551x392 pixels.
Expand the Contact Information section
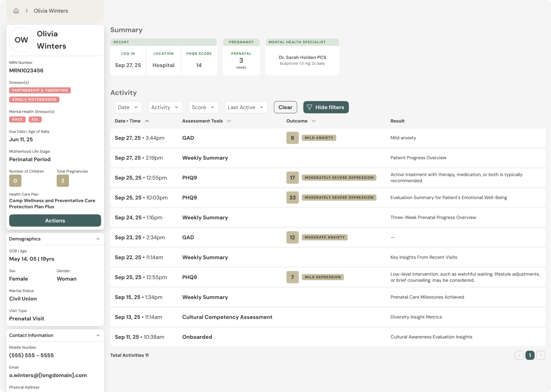98,335
